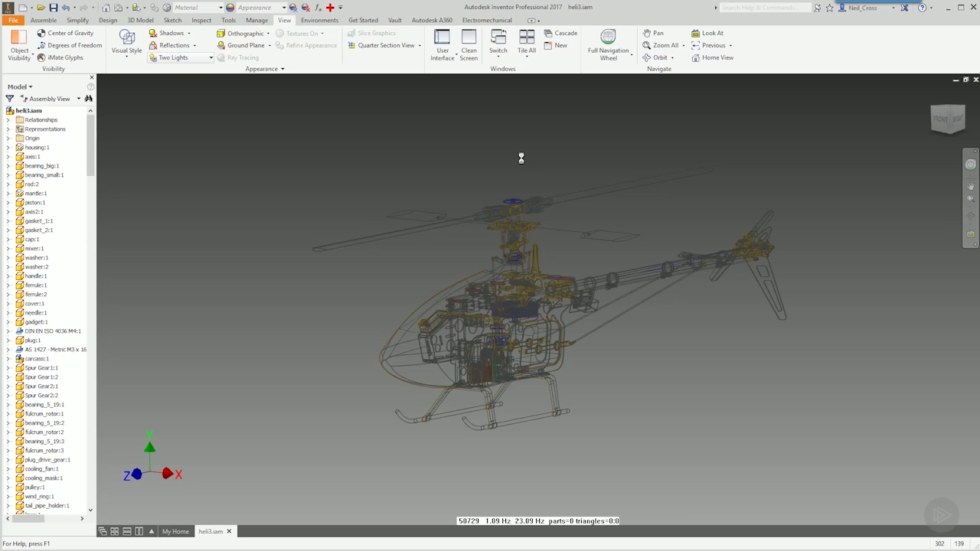This screenshot has width=980, height=551.
Task: Toggle Ground Plane display
Action: point(240,45)
